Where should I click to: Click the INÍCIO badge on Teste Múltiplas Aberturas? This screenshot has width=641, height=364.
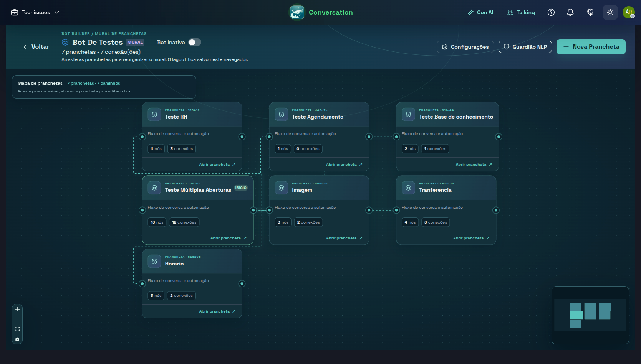point(241,188)
